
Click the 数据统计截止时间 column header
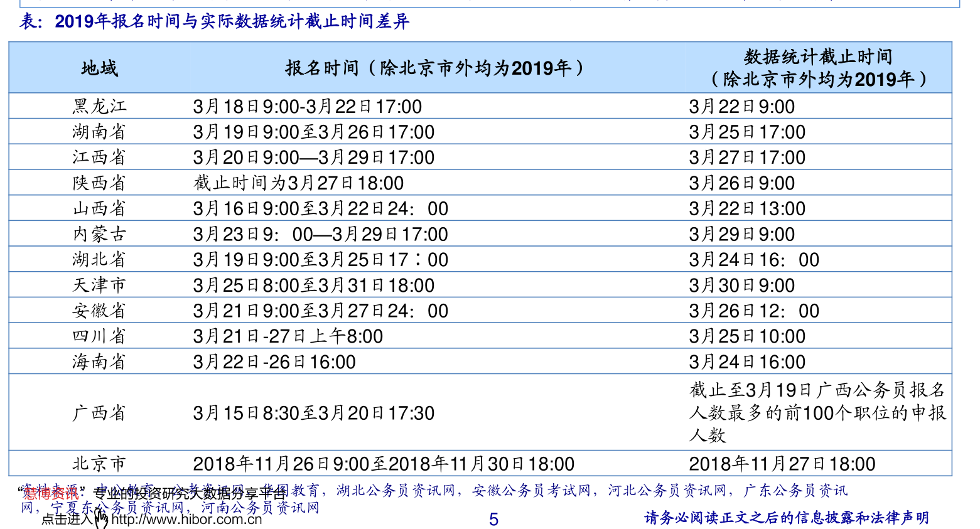tap(818, 68)
